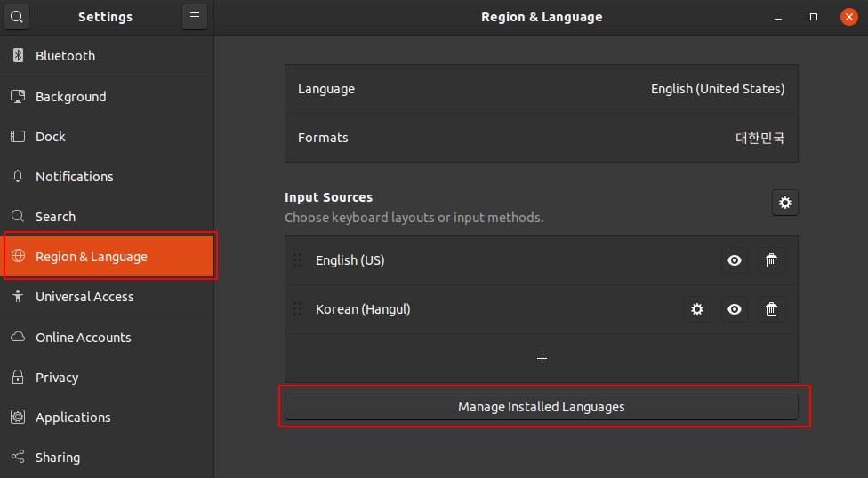868x478 pixels.
Task: Go to Background settings
Action: 107,96
